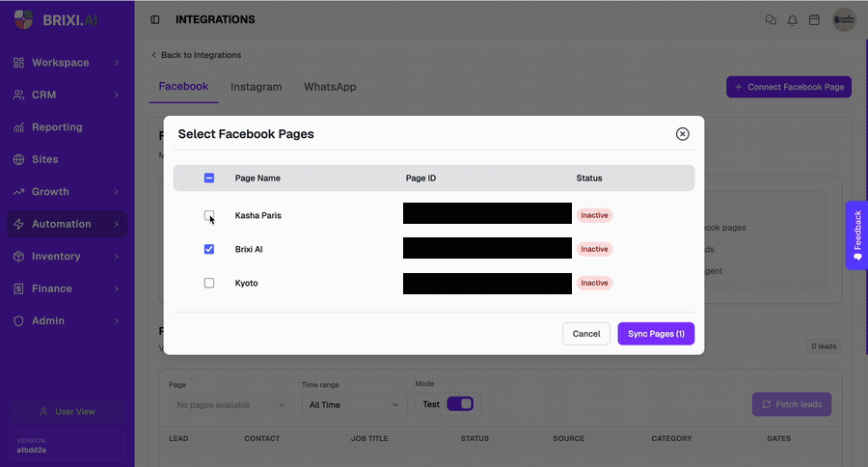Click the Kasha Paris page name
Image resolution: width=868 pixels, height=467 pixels.
258,215
